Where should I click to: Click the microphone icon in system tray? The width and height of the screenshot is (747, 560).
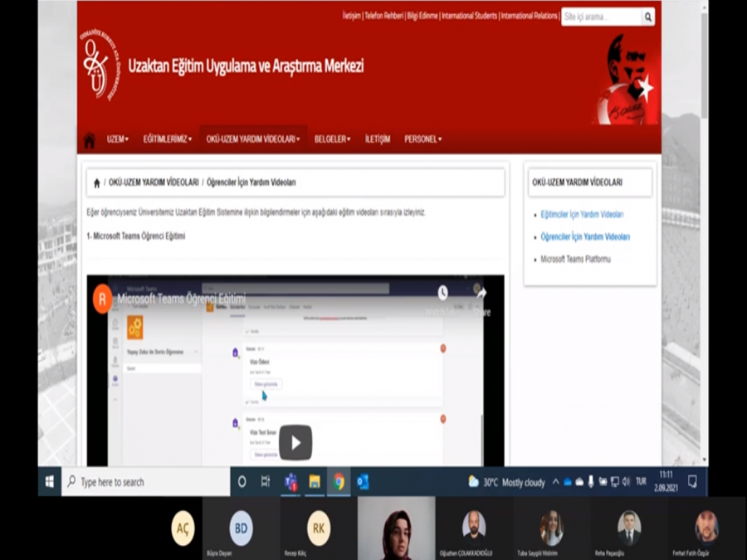591,482
